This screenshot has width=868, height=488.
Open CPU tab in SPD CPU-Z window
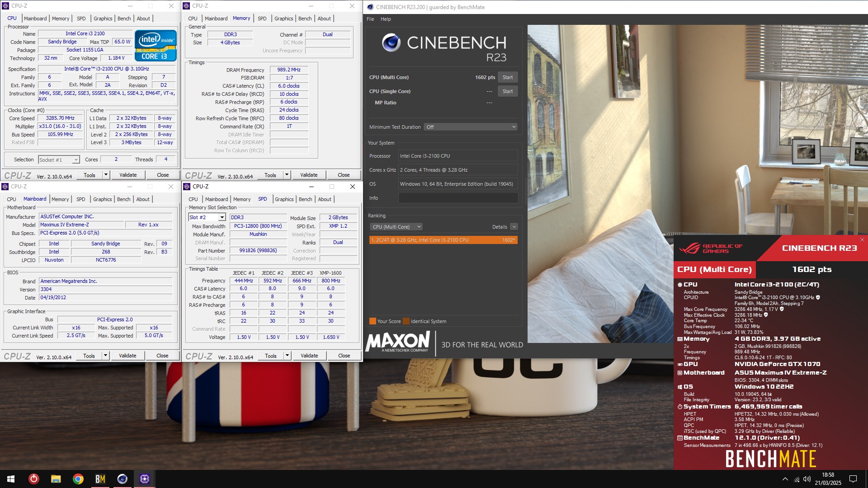pyautogui.click(x=193, y=199)
